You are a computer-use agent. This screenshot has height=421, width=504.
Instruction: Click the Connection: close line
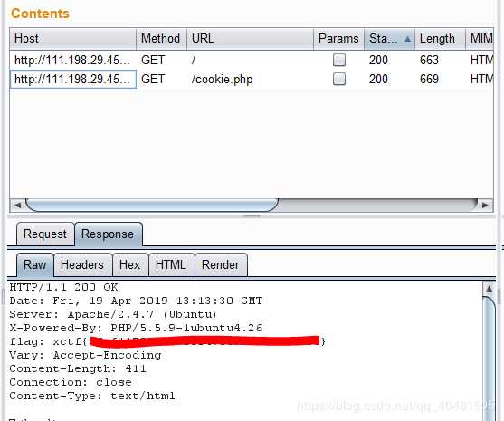click(x=71, y=382)
